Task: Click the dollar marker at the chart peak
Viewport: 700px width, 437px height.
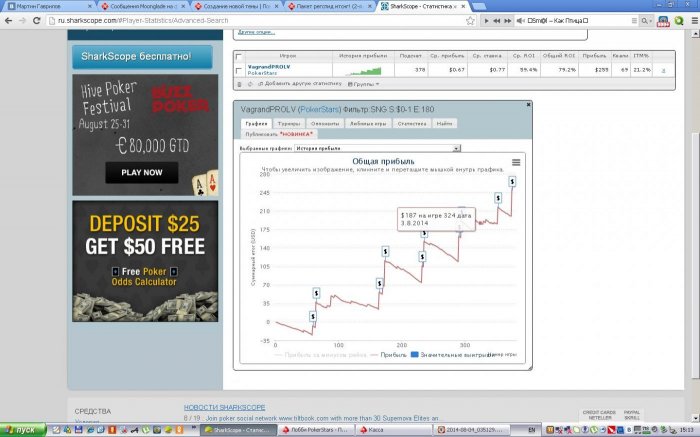Action: click(512, 181)
